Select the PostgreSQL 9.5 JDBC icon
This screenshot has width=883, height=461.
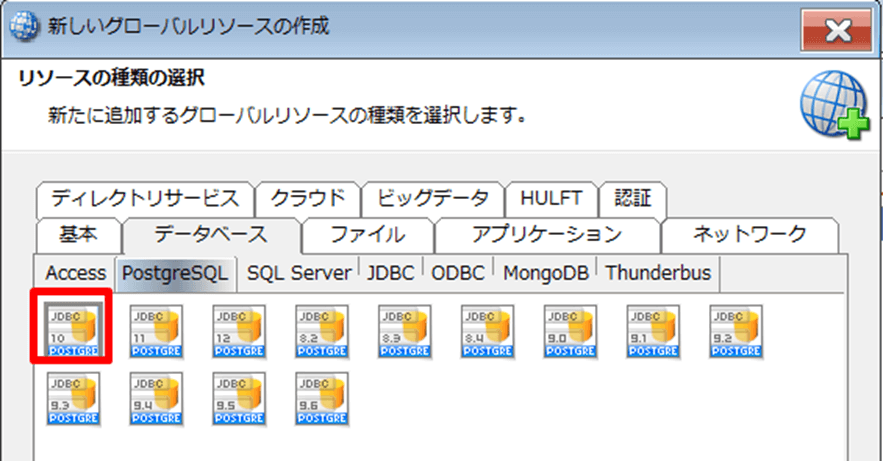239,399
